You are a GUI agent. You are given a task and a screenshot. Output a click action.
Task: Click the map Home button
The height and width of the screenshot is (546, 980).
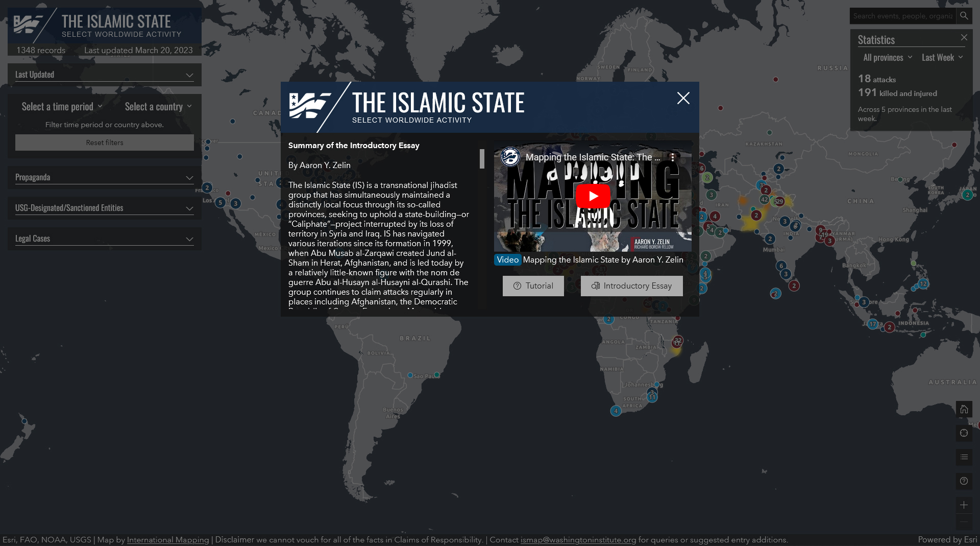point(964,409)
